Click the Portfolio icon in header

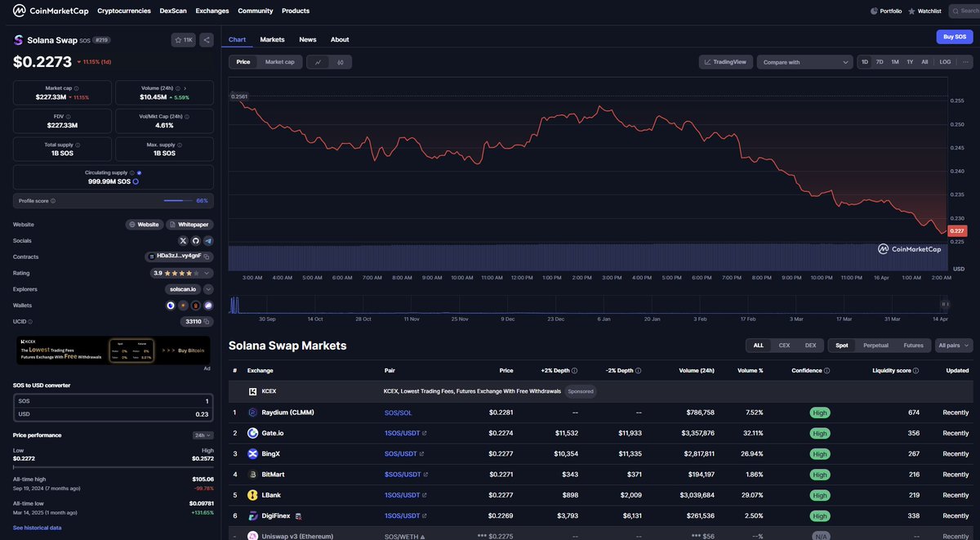(874, 11)
